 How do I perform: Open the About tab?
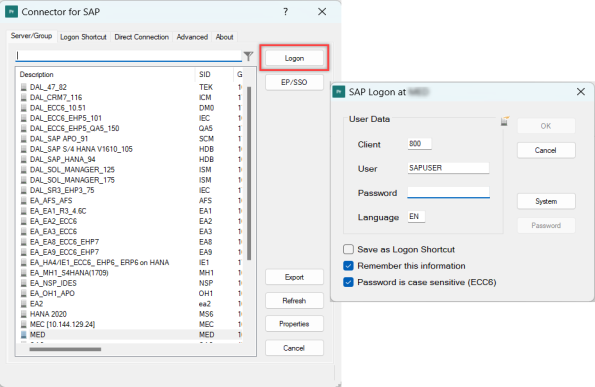pos(224,37)
